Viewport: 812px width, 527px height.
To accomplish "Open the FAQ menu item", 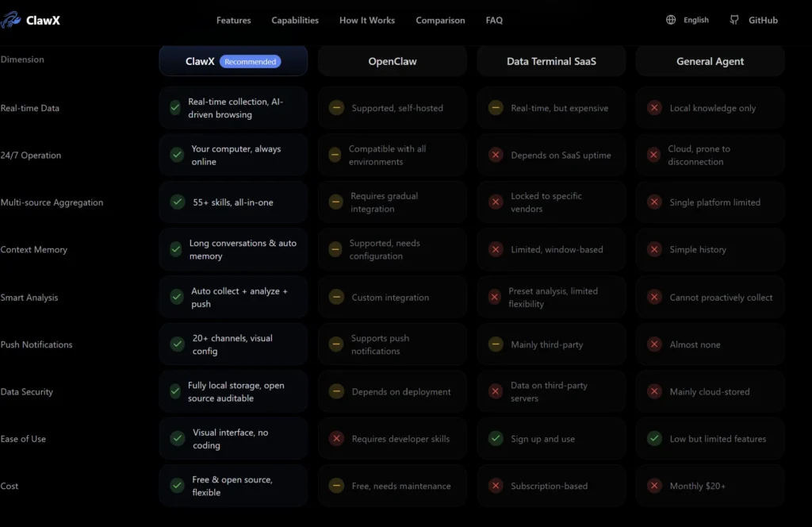I will pyautogui.click(x=494, y=20).
